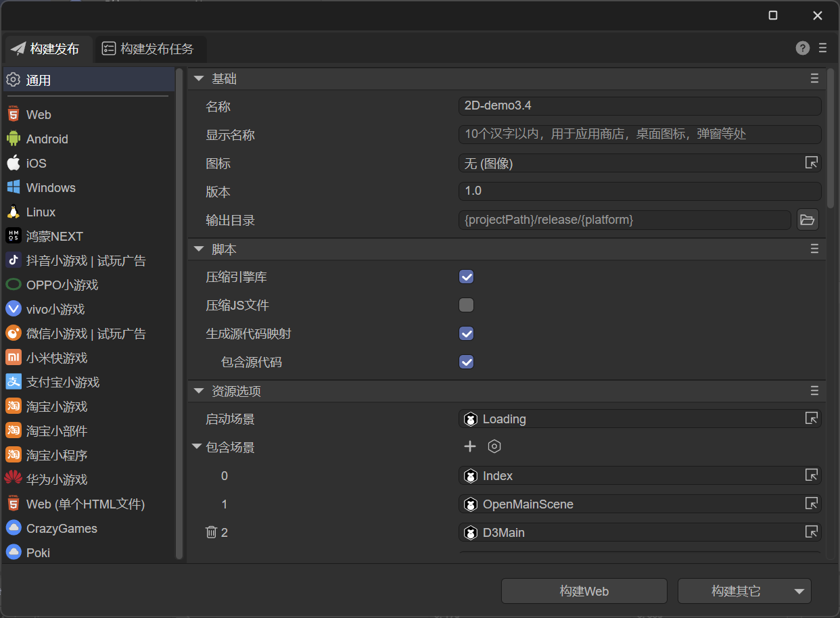Select 淘宝小程序 in the platform list
840x618 pixels.
point(89,455)
